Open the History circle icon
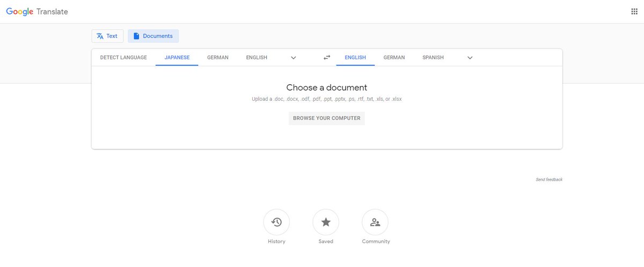This screenshot has width=644, height=267. 276,222
